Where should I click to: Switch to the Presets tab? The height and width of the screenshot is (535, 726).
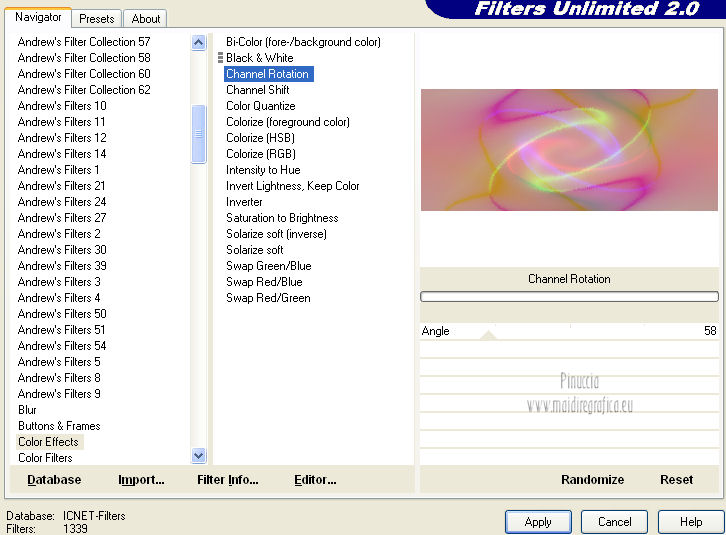(96, 19)
